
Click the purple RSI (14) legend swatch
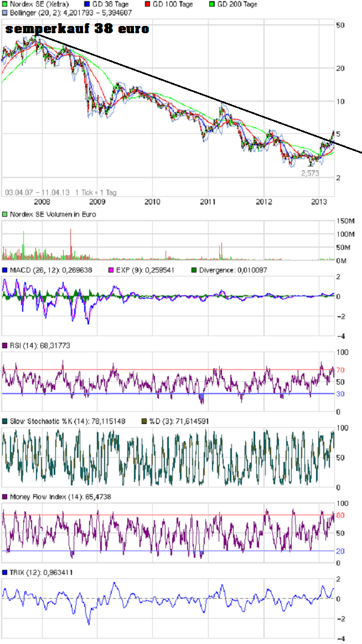4,346
